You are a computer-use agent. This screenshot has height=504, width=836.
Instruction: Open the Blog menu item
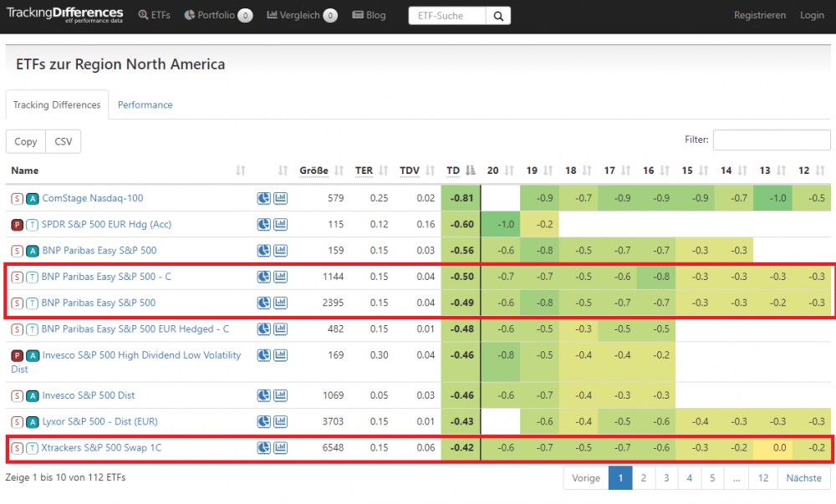[x=369, y=16]
